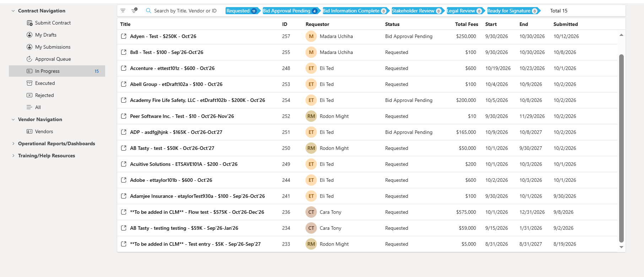Filter by Requested stage

tap(243, 11)
